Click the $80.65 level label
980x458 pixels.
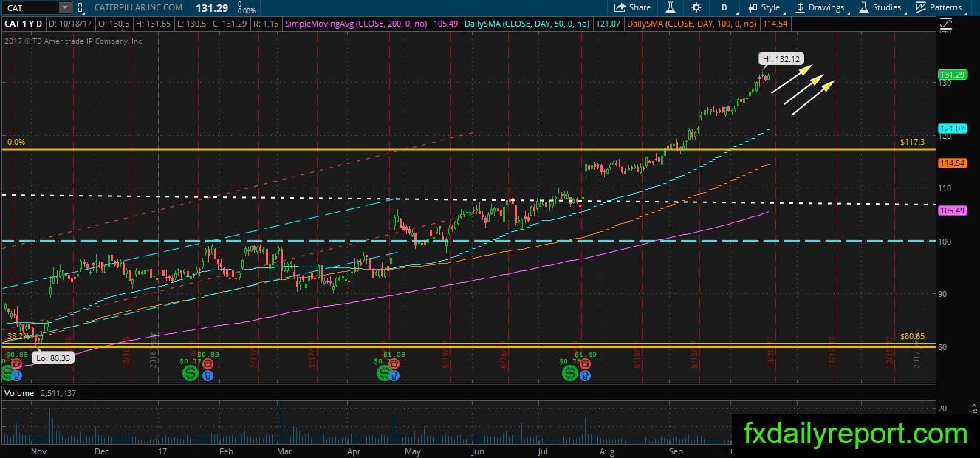pos(913,336)
